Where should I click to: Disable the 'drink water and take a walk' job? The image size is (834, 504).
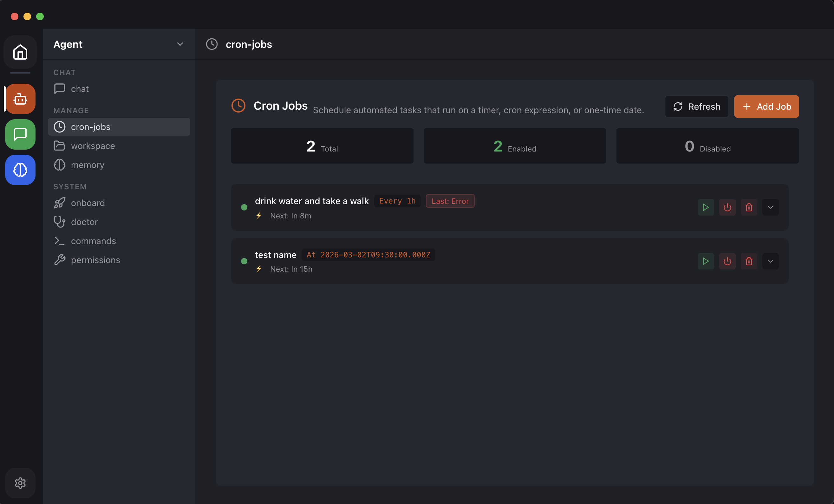pos(727,207)
